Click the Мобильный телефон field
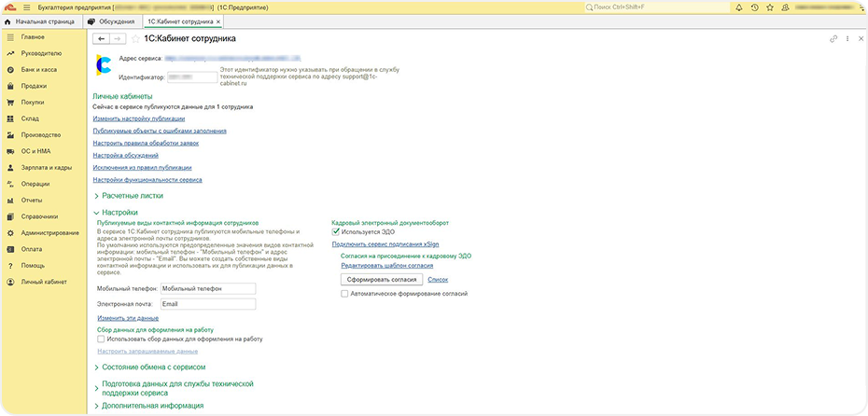This screenshot has height=416, width=868. click(x=207, y=289)
